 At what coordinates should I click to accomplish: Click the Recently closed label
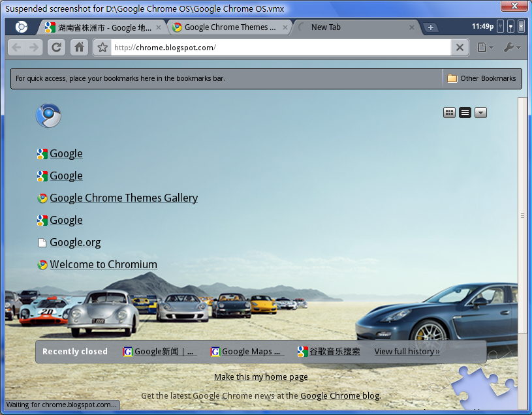pos(75,352)
